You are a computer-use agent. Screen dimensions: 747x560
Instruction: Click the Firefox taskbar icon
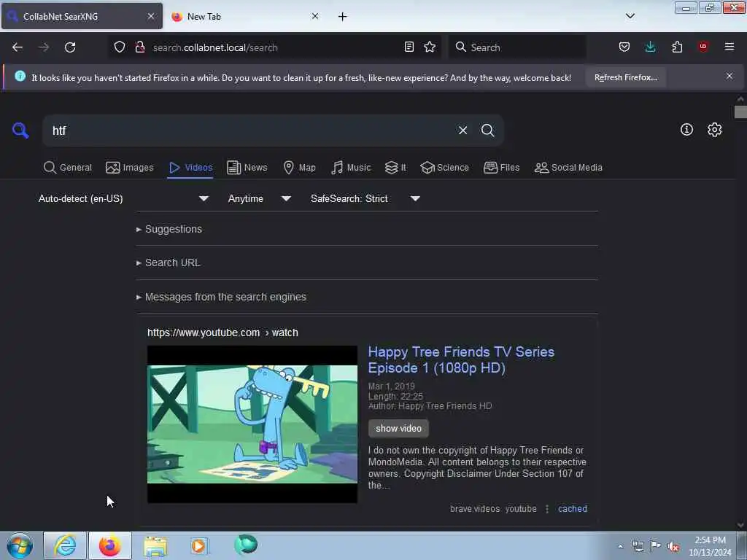point(110,545)
